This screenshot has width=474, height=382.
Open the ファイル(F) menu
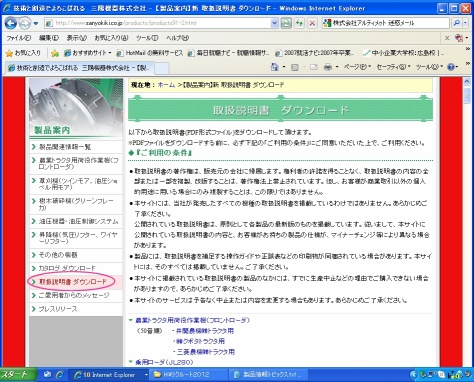tap(18, 38)
